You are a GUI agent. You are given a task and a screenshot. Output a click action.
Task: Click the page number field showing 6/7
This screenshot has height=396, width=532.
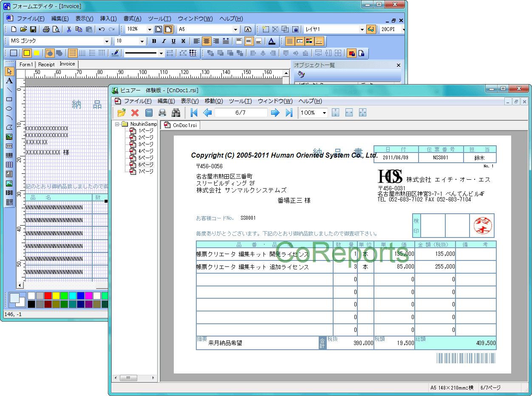pos(241,113)
